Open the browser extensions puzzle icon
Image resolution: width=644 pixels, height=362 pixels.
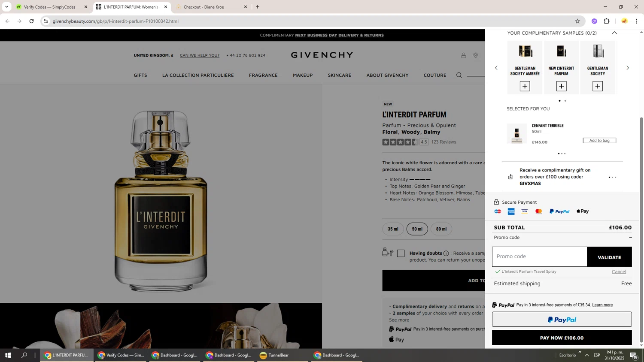click(x=607, y=21)
